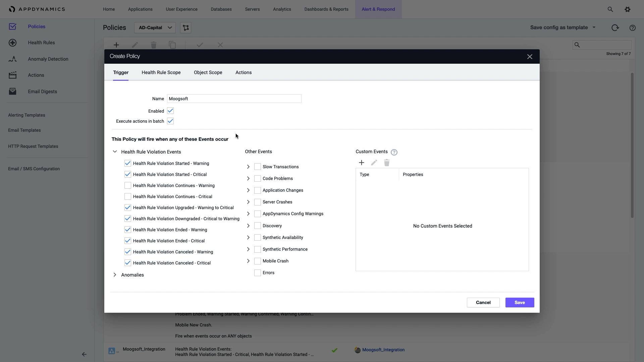The width and height of the screenshot is (644, 362).
Task: Check the Discovery checkbox
Action: click(258, 226)
